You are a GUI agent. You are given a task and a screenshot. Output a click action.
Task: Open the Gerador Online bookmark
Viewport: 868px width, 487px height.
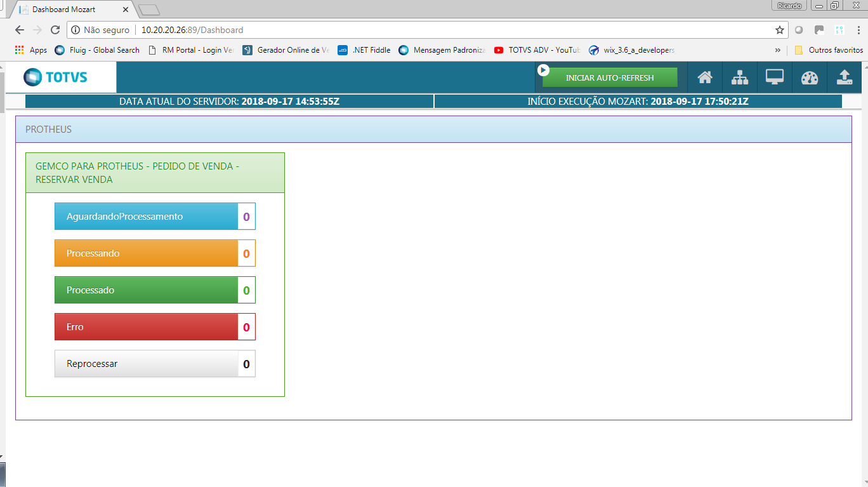286,50
